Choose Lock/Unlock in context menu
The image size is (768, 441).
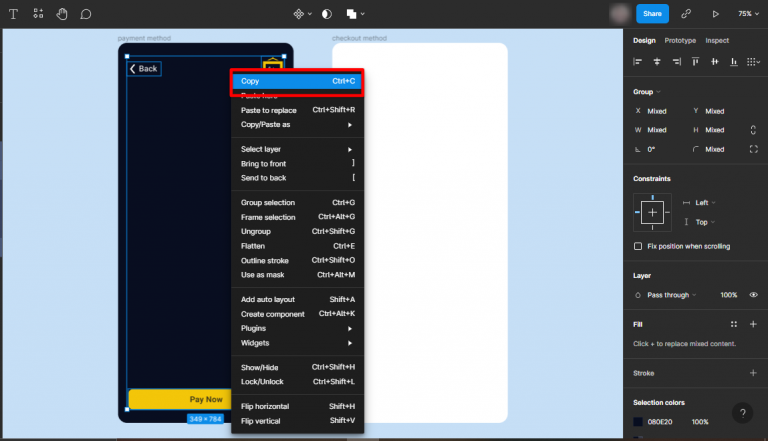click(297, 382)
